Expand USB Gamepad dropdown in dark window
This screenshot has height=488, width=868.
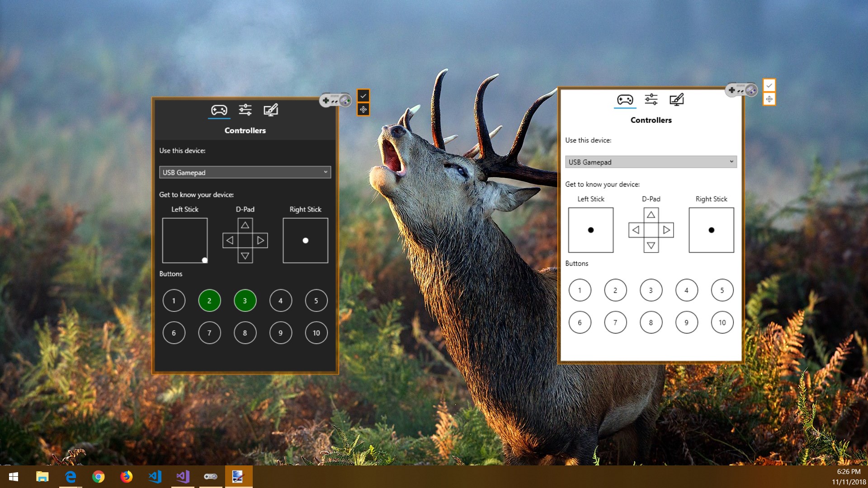(245, 172)
